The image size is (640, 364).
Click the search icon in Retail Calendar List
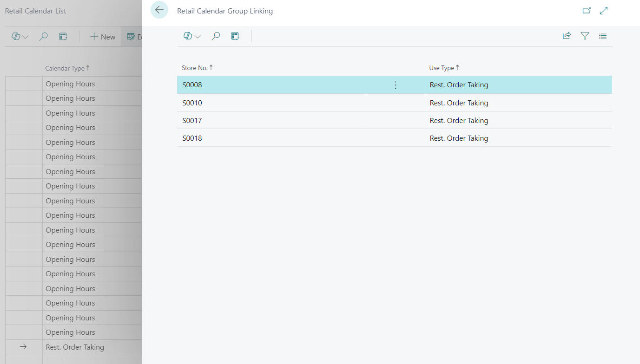(44, 37)
